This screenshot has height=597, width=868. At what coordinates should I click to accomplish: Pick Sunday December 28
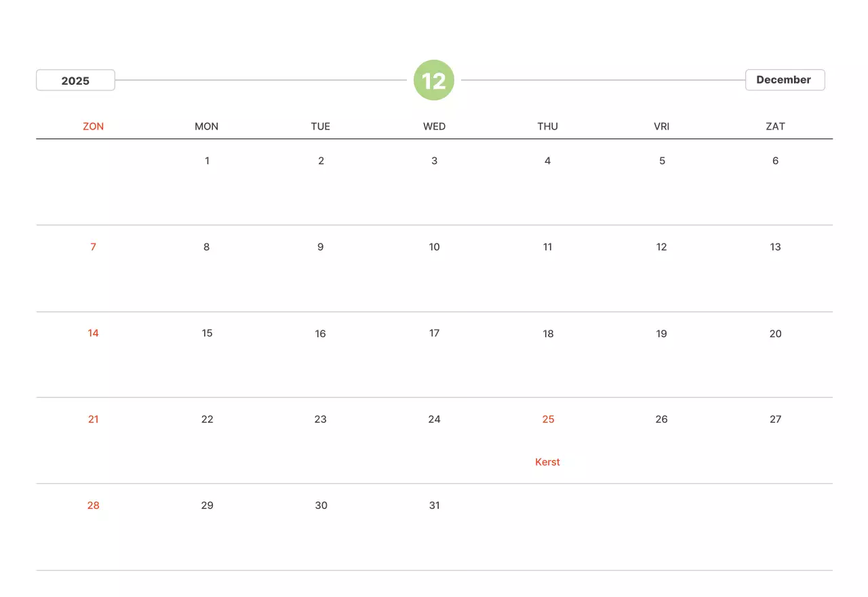(94, 505)
